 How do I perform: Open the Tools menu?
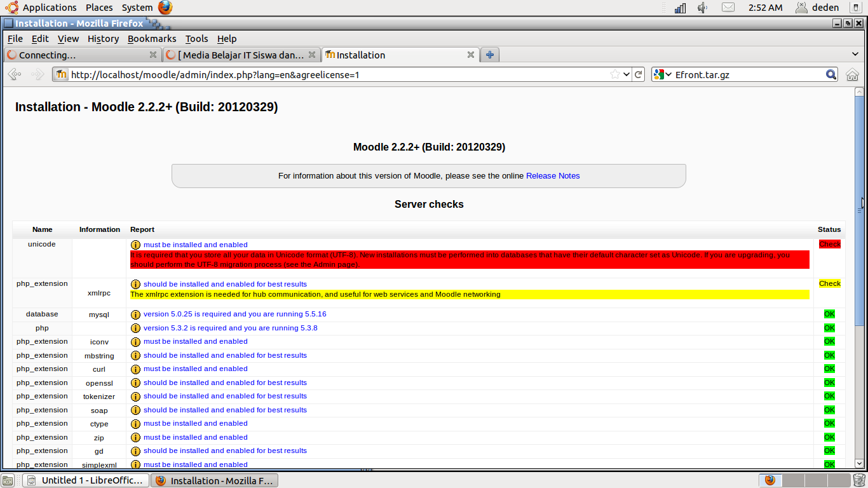(196, 39)
